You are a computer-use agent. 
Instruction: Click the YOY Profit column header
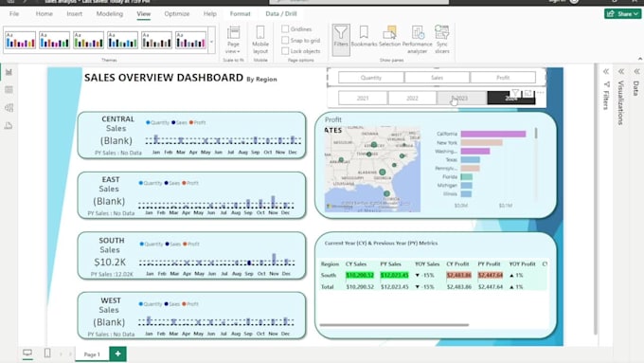coord(522,263)
